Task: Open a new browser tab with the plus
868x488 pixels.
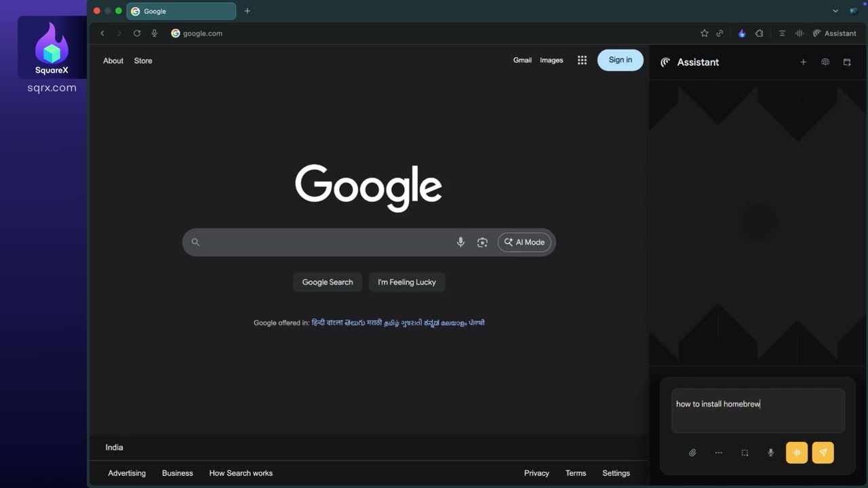Action: (x=248, y=11)
